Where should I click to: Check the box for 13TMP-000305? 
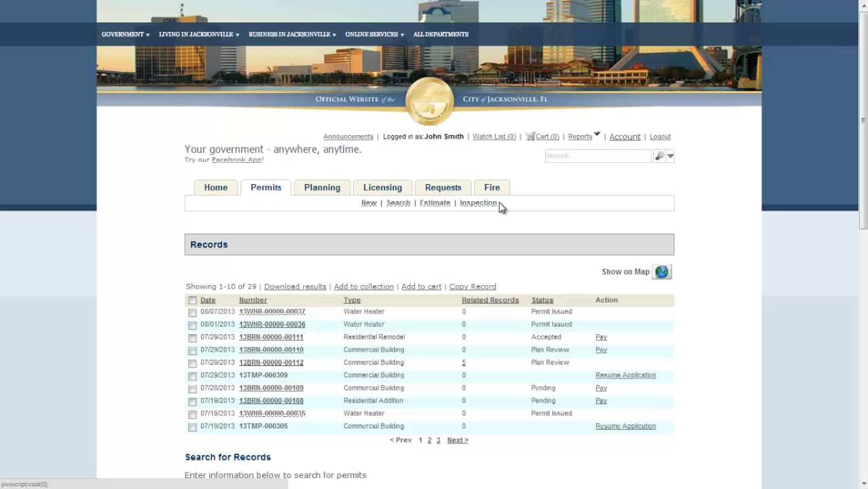pyautogui.click(x=192, y=427)
